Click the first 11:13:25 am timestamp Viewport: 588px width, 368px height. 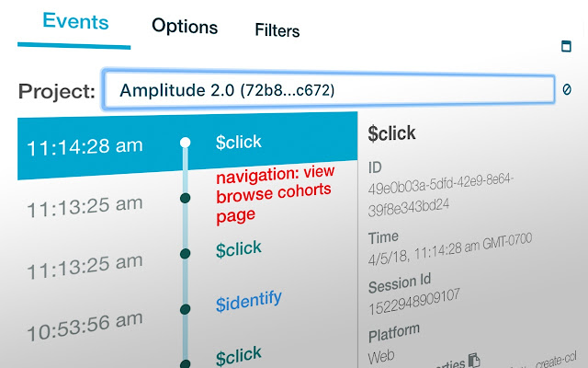(x=84, y=204)
